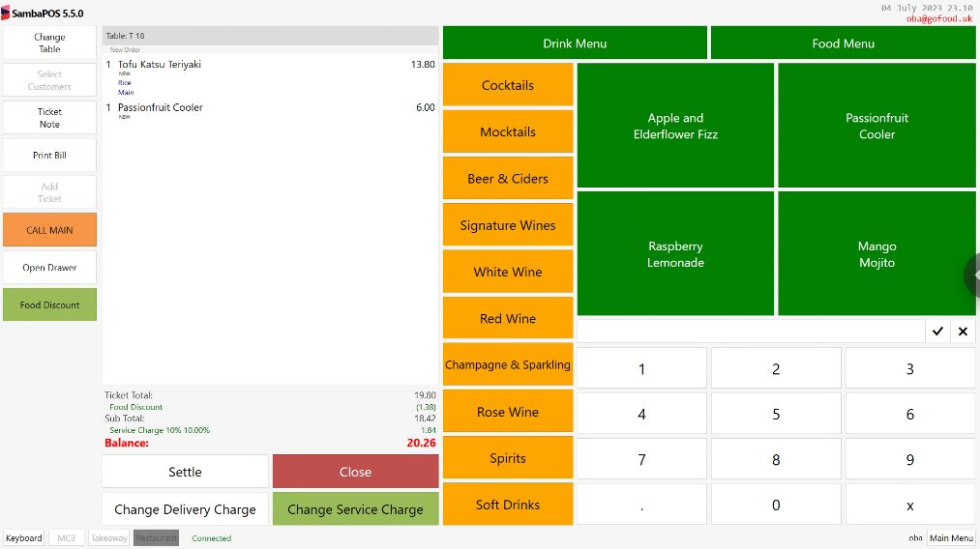Open the Champagne & Sparkling category
Image resolution: width=980 pixels, height=549 pixels.
click(508, 364)
